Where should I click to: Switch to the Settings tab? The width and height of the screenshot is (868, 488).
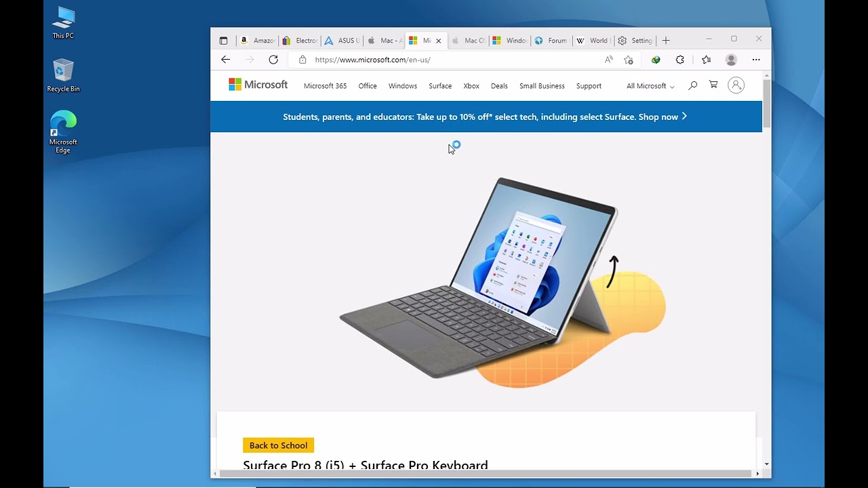tap(635, 41)
